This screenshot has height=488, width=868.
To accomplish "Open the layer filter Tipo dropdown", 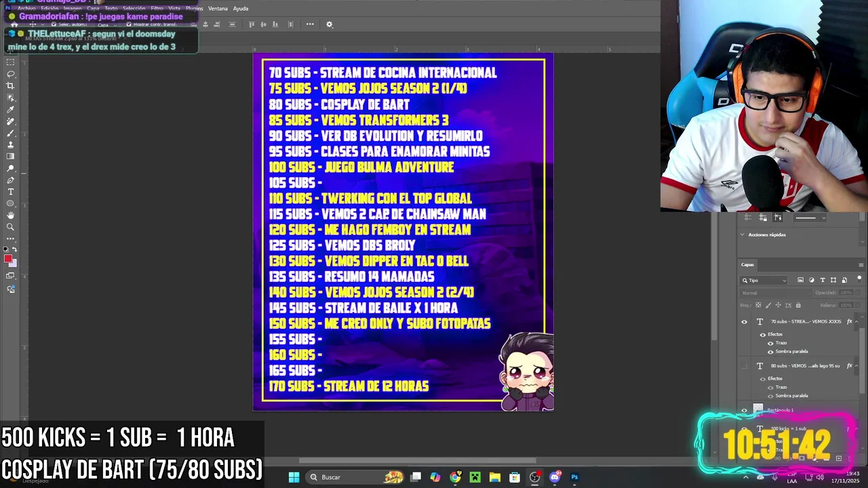I will [x=764, y=280].
